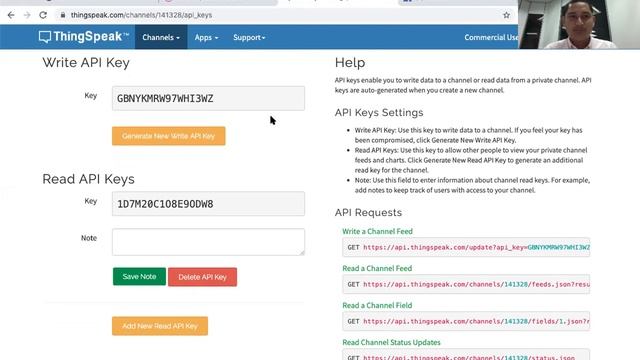Click the Save Note button
Image resolution: width=640 pixels, height=360 pixels.
139,277
